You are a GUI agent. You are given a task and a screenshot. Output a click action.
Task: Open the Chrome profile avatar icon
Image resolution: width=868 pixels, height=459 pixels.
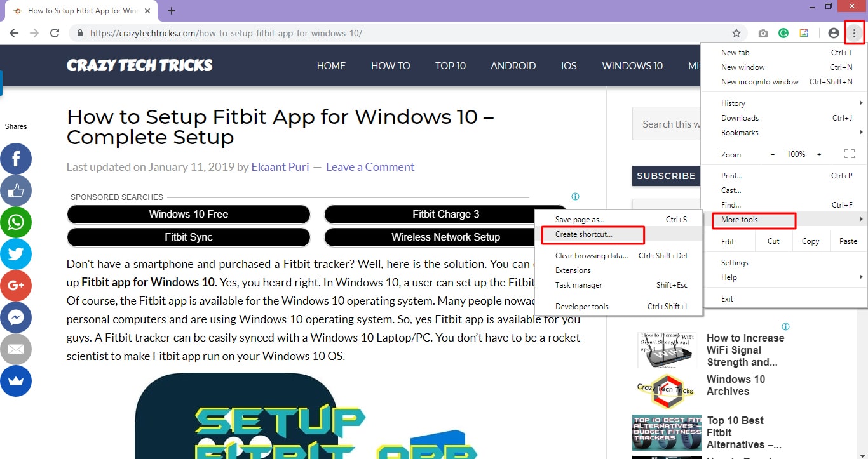point(833,33)
